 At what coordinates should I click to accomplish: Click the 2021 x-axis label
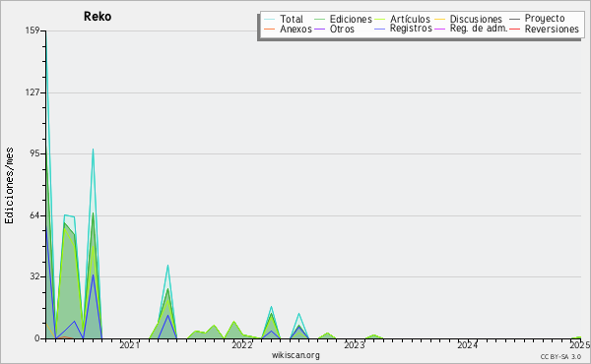click(x=129, y=344)
